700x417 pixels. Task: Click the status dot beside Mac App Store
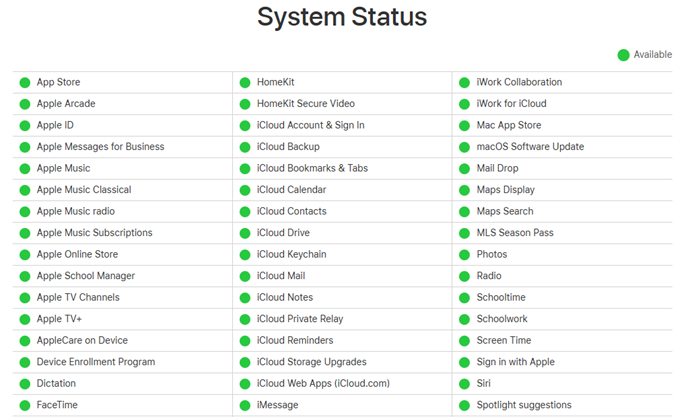tap(465, 126)
